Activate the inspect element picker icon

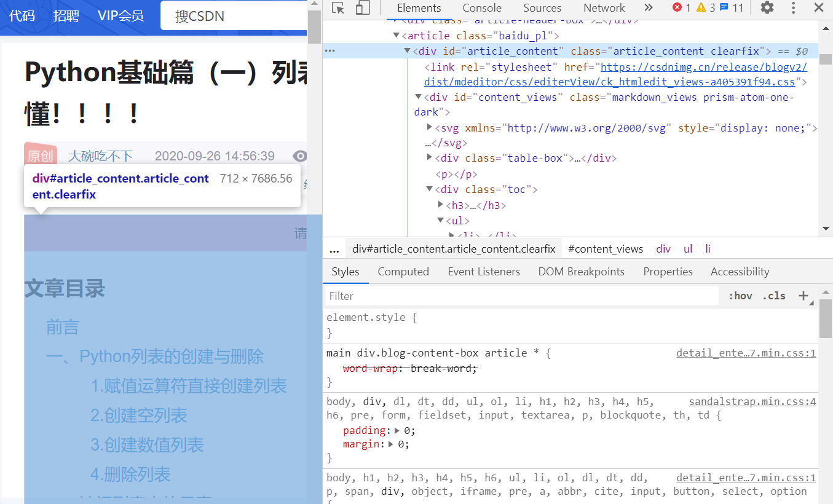338,8
